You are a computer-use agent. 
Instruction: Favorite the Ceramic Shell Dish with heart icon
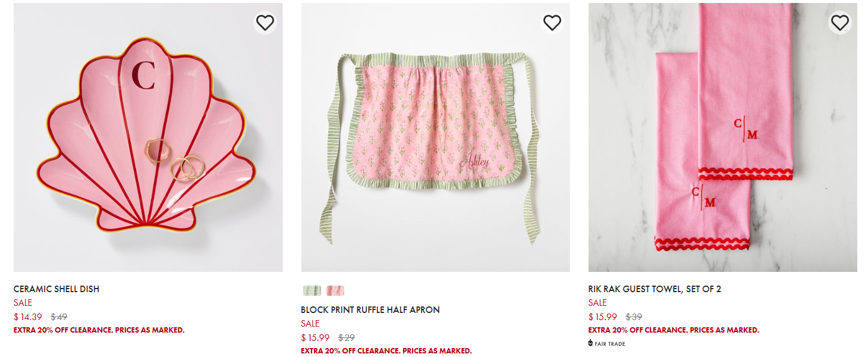265,23
